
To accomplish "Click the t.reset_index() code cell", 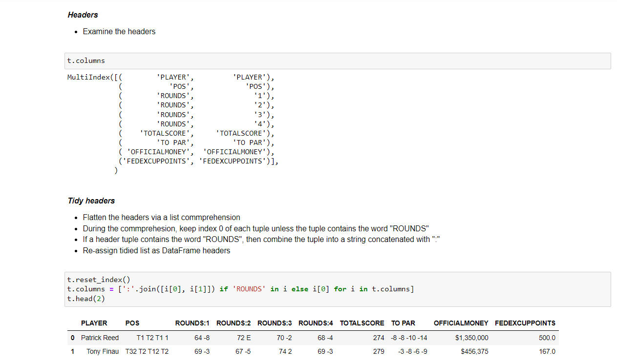I will coord(338,289).
